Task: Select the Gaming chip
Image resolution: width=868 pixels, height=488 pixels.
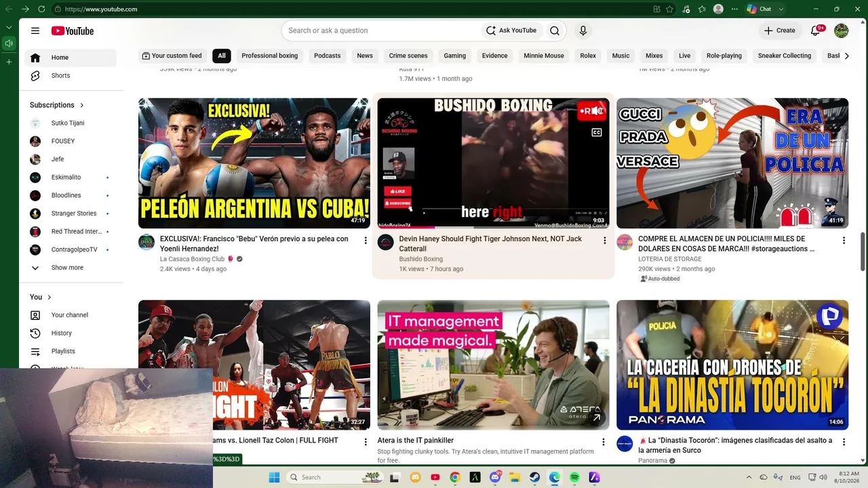Action: [x=455, y=56]
